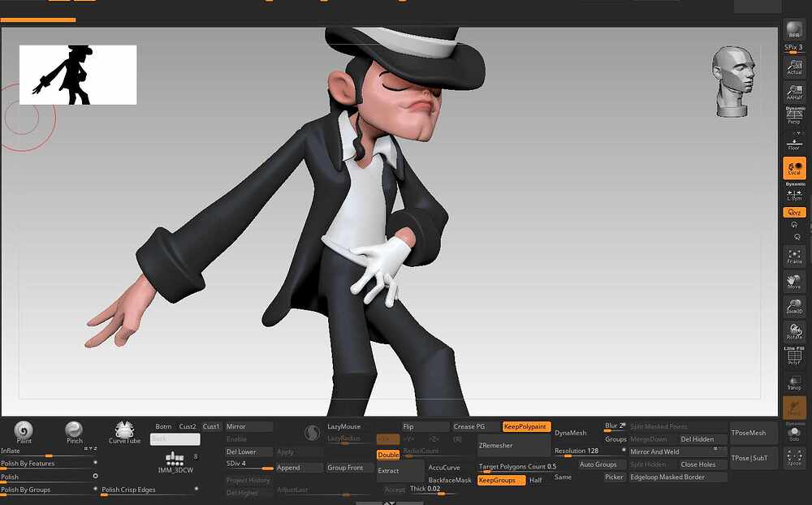Click Crease PG button

pyautogui.click(x=475, y=426)
